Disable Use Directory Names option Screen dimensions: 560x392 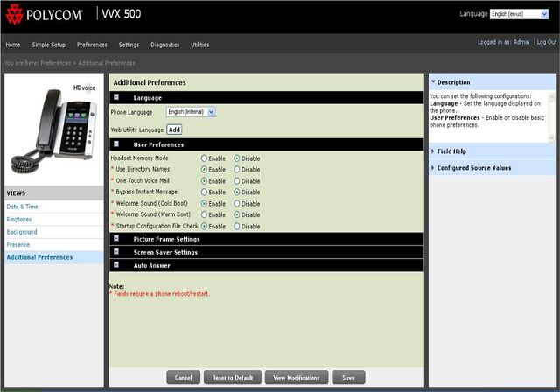(x=237, y=169)
